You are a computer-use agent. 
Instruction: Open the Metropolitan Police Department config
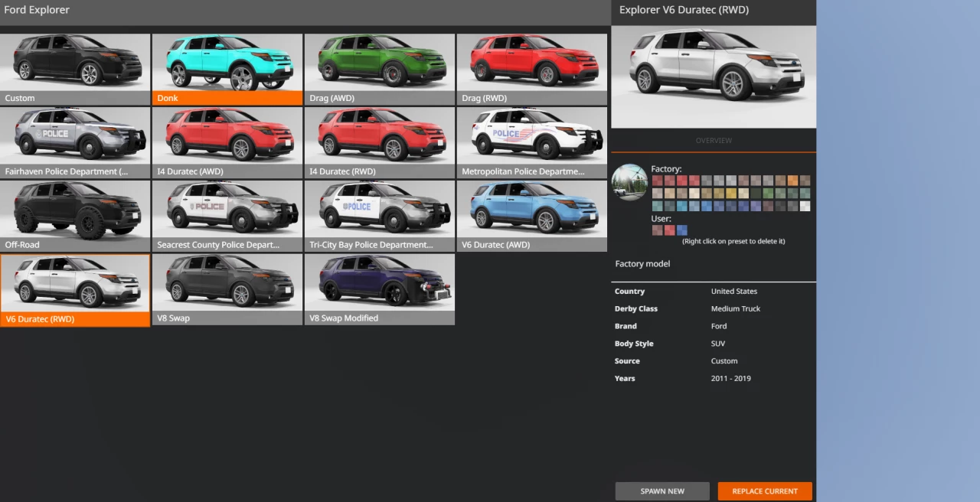[x=531, y=139]
